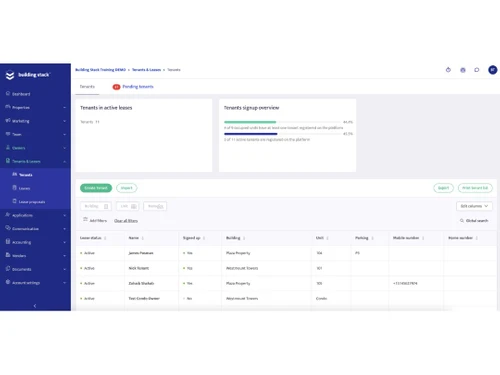The width and height of the screenshot is (500, 375).
Task: Click the Marketing megaphone icon
Action: 8,120
